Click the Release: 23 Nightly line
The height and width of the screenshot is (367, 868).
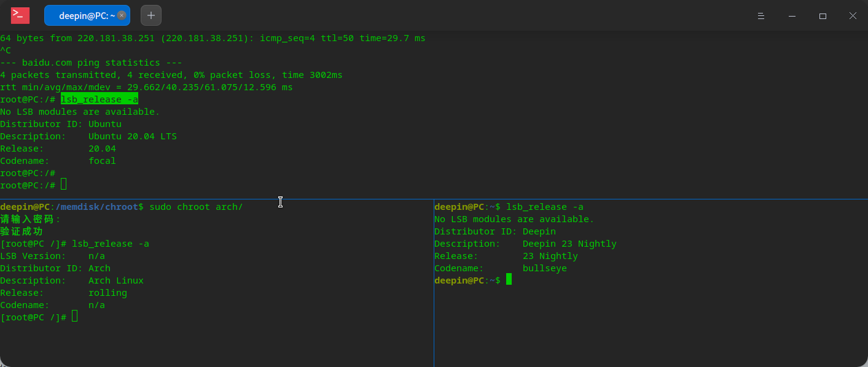pos(506,256)
